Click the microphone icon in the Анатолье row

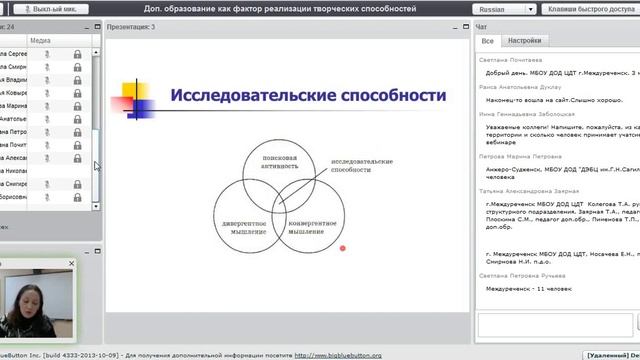47,119
